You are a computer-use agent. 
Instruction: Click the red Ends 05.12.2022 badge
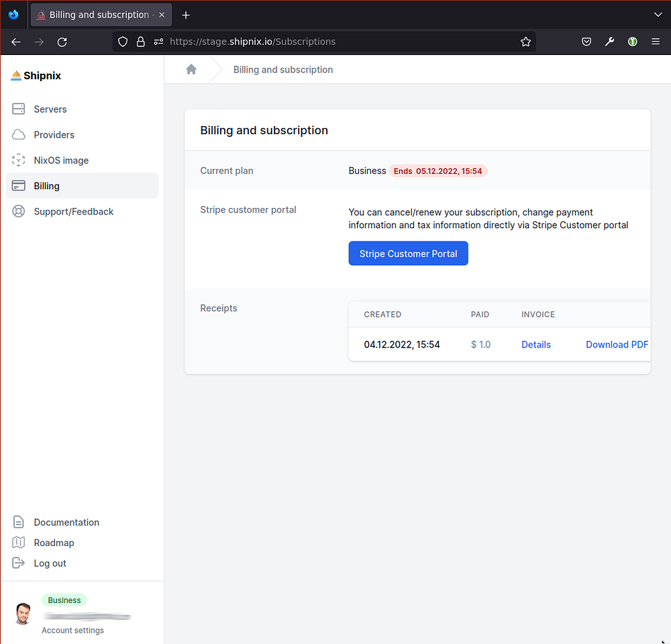[x=437, y=171]
